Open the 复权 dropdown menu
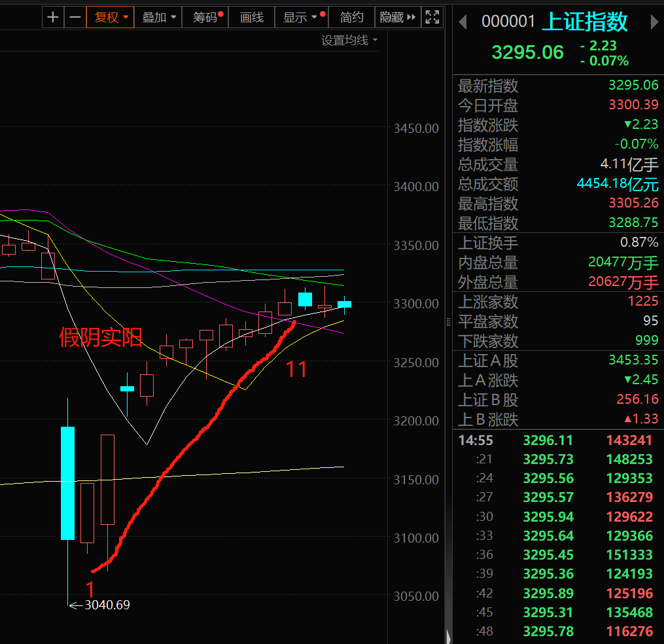Screen dimensions: 664x644 110,18
